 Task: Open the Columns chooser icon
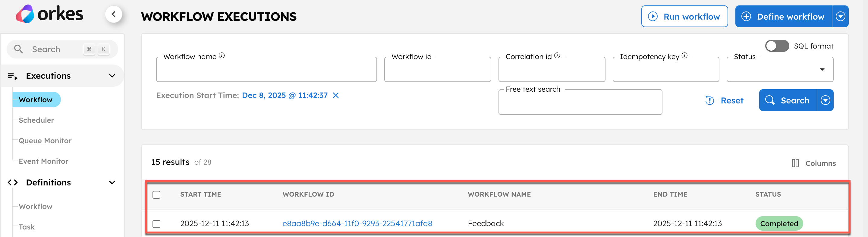(x=795, y=163)
